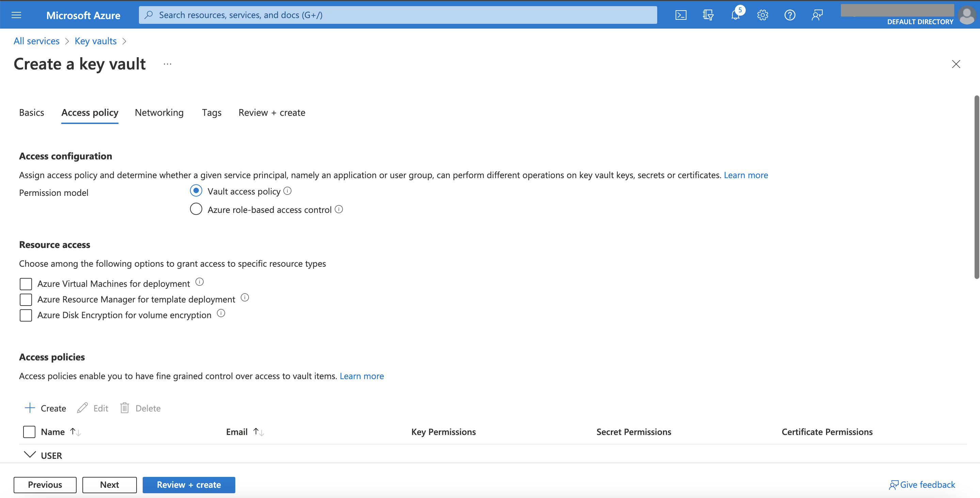This screenshot has height=498, width=980.
Task: Open the Directories and subscriptions filter
Action: click(x=708, y=15)
